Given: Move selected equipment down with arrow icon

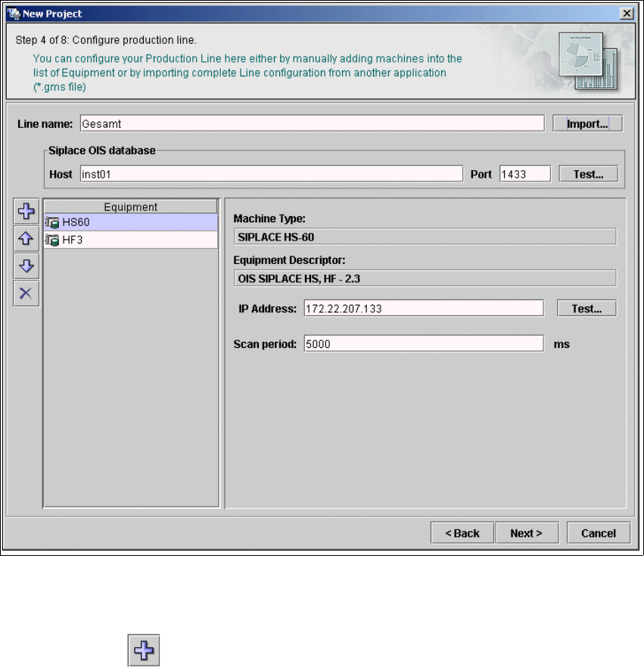Looking at the screenshot, I should click(26, 266).
